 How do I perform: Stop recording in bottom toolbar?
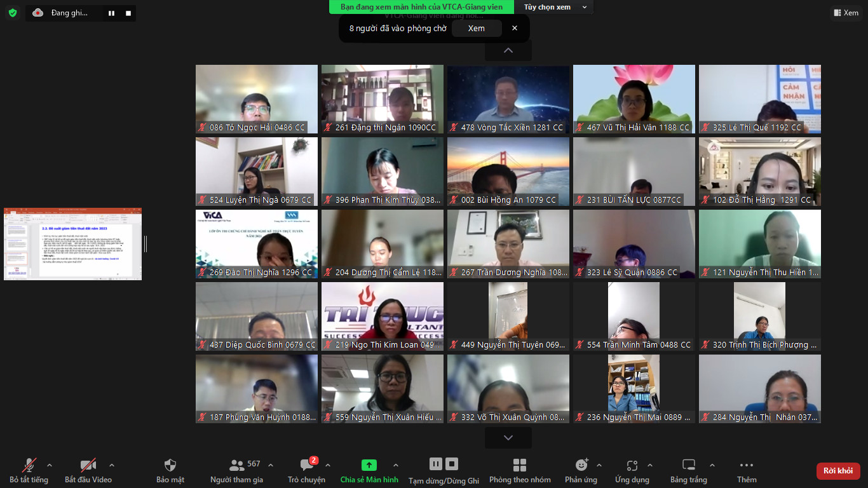tap(452, 464)
